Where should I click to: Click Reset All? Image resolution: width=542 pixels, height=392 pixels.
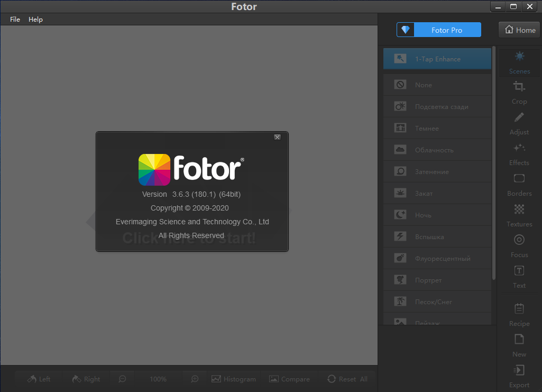click(347, 379)
